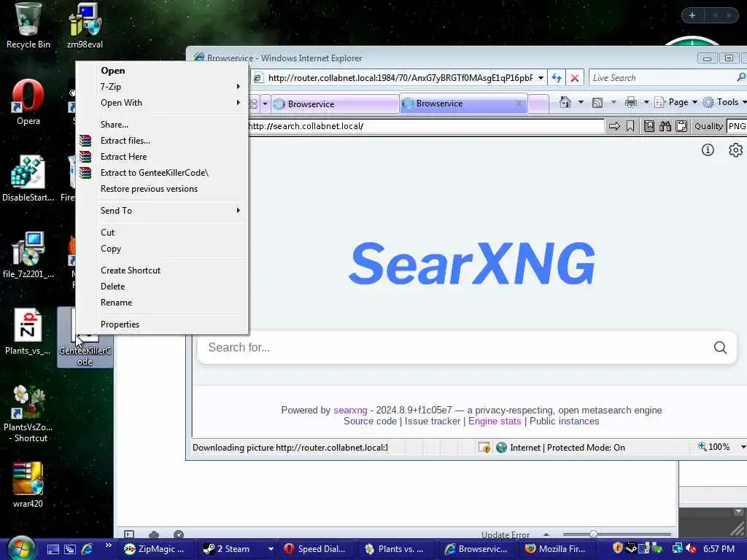Screen dimensions: 747x560
Task: Open the searxng link in footer
Action: coord(350,410)
